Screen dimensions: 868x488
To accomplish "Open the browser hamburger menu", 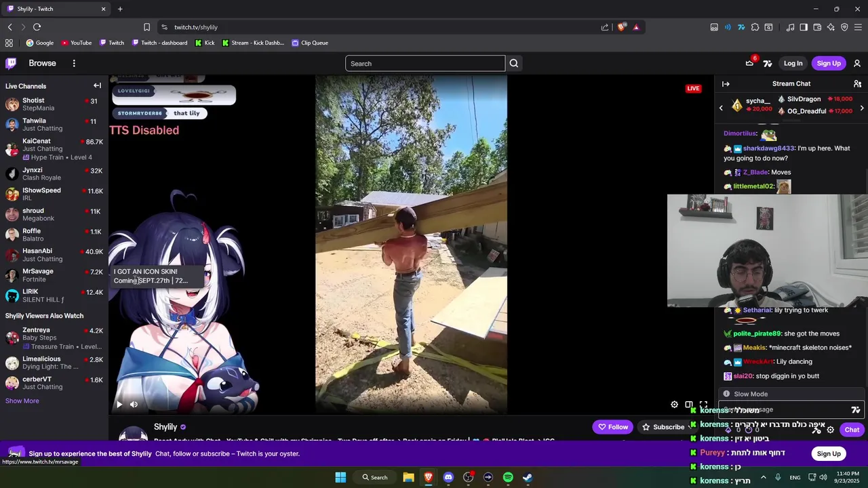I will pos(858,27).
